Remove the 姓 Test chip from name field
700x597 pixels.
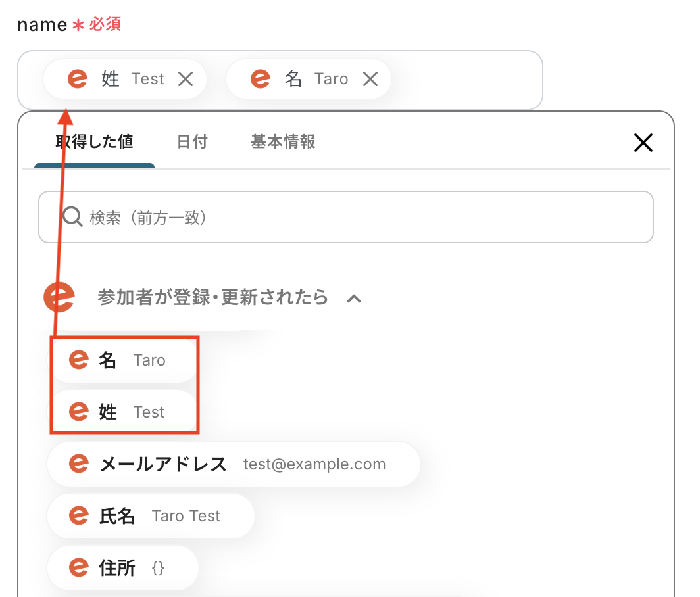pos(186,80)
